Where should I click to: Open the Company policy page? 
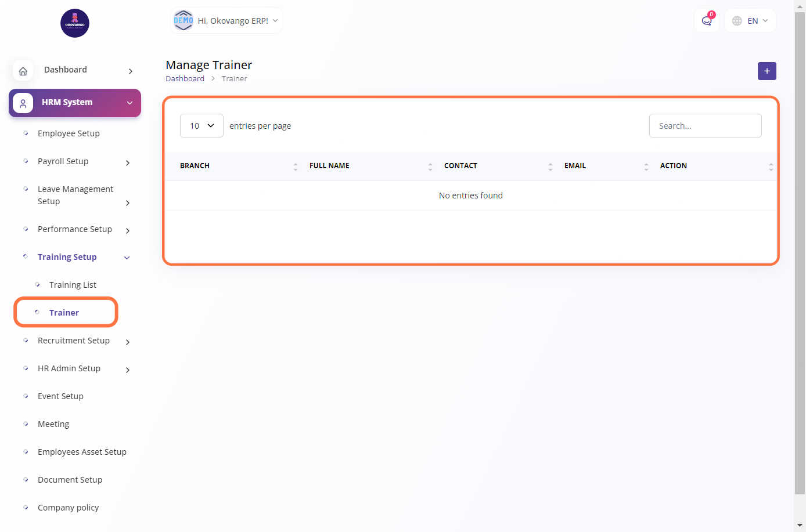[68, 508]
